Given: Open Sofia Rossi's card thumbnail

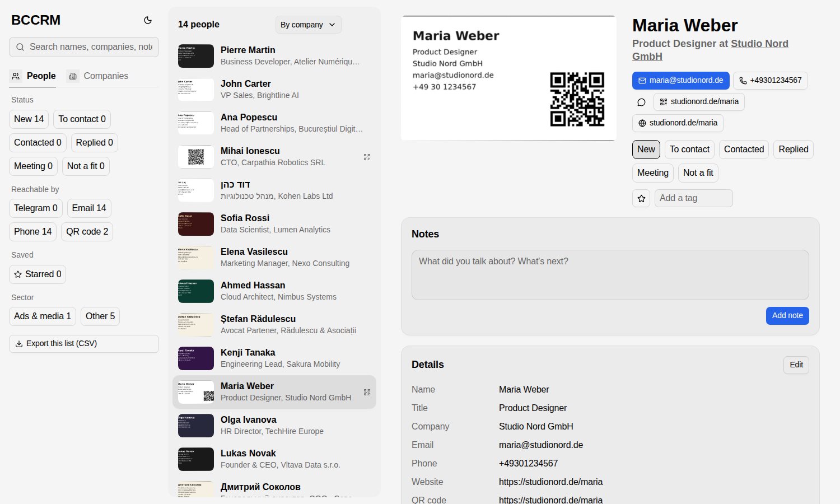Looking at the screenshot, I should (196, 224).
